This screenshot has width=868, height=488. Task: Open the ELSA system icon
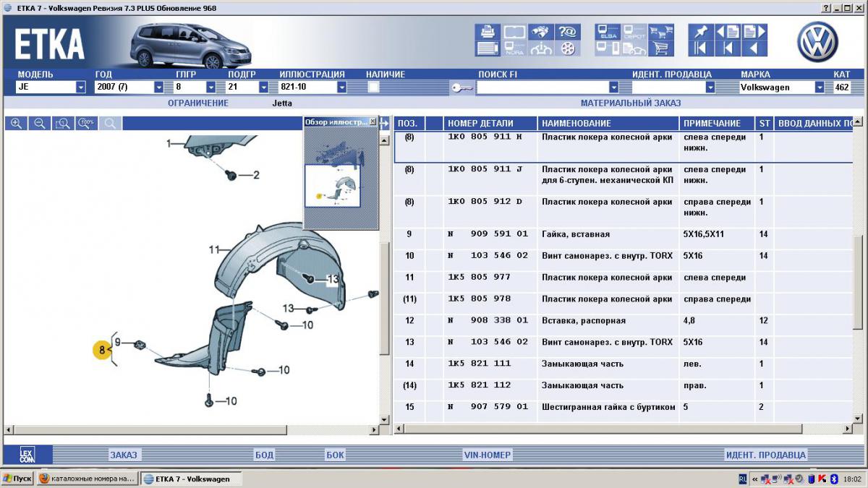point(608,32)
